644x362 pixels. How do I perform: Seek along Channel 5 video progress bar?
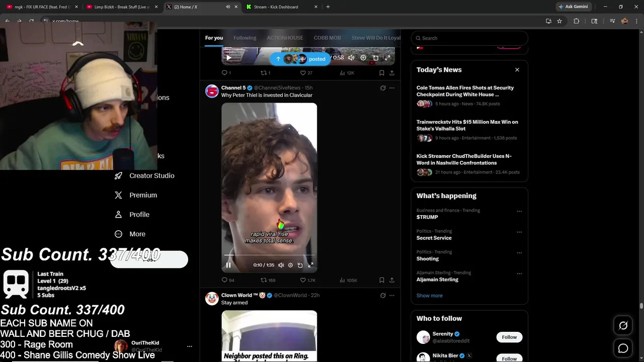[269, 255]
